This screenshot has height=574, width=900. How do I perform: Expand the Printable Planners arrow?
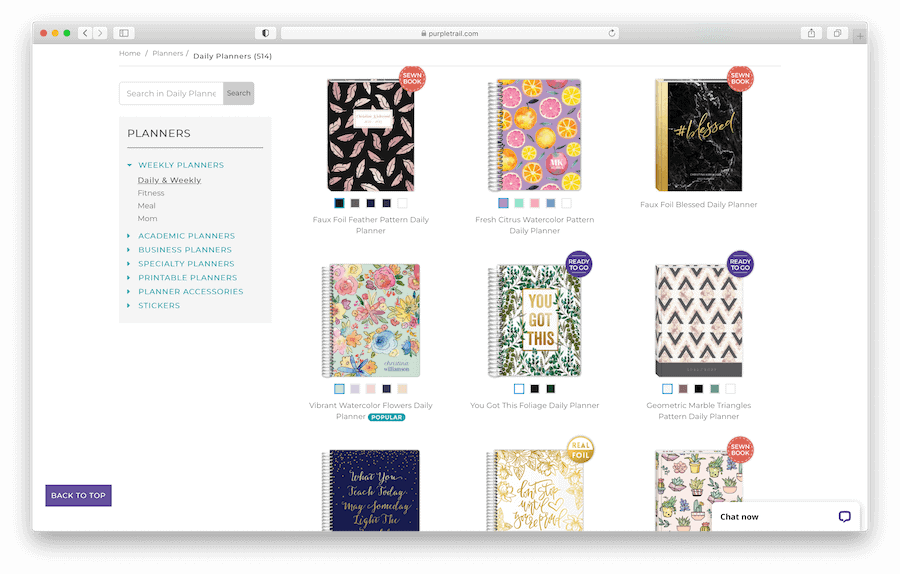129,278
